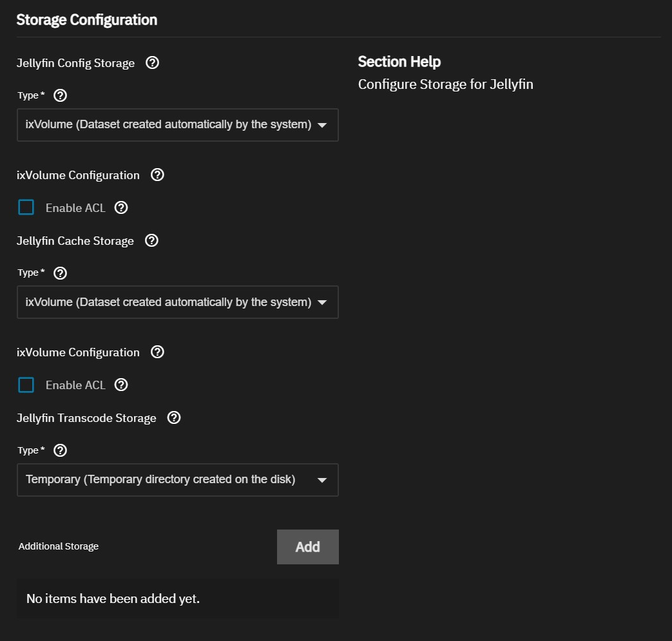Open help for Jellyfin Transcode Storage
The height and width of the screenshot is (641, 672).
tap(173, 417)
